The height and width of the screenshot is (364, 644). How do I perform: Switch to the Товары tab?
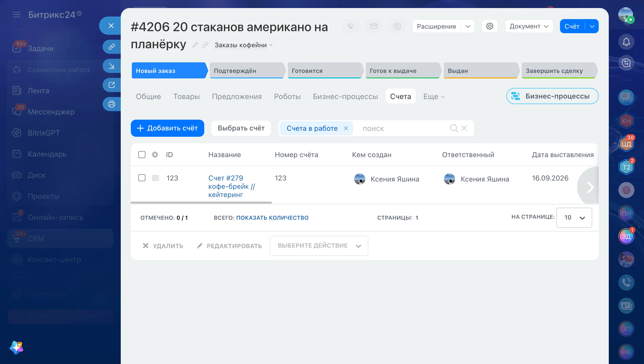[x=186, y=97]
